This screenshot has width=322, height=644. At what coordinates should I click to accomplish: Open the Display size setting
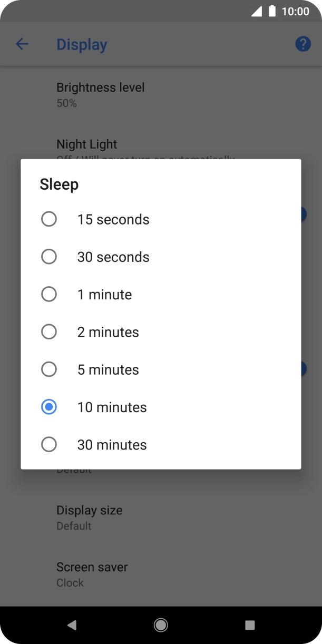point(89,516)
